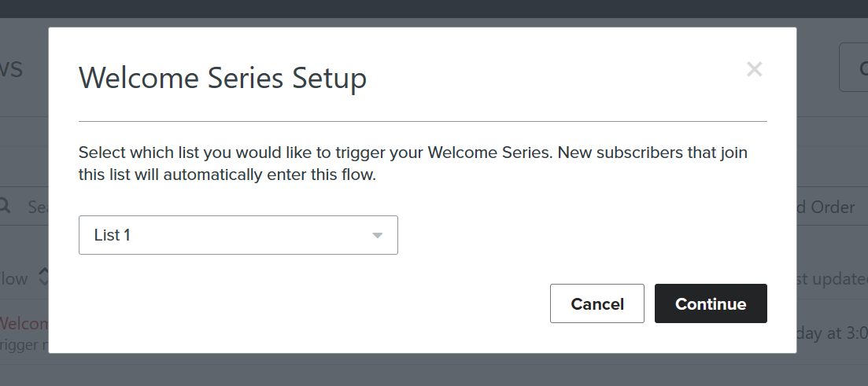
Task: Click the list selection instructions paragraph
Action: pyautogui.click(x=413, y=164)
